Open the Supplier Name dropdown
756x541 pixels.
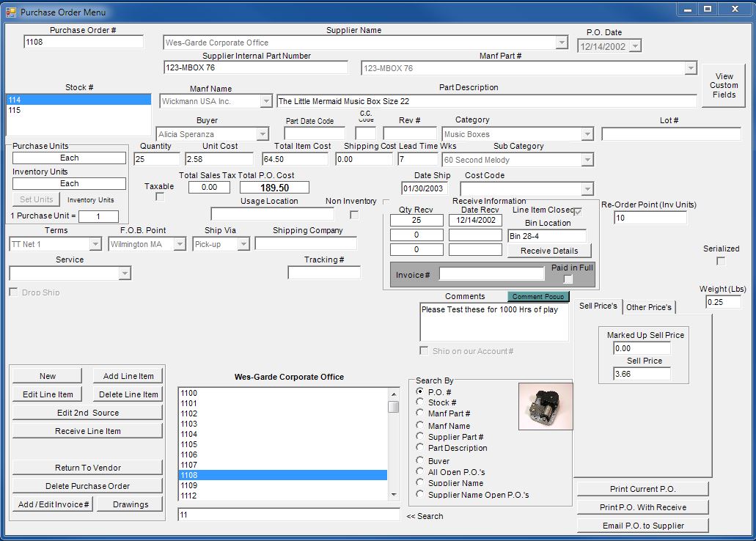(x=562, y=43)
